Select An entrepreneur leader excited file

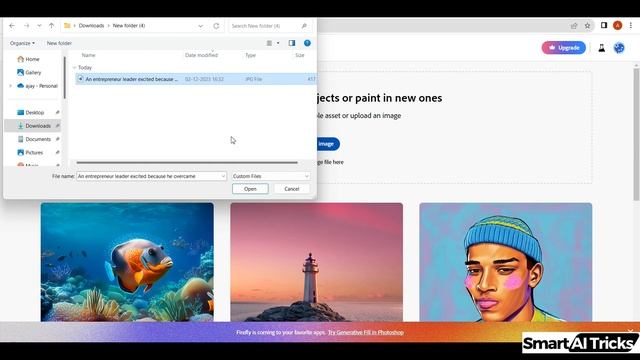coord(196,79)
